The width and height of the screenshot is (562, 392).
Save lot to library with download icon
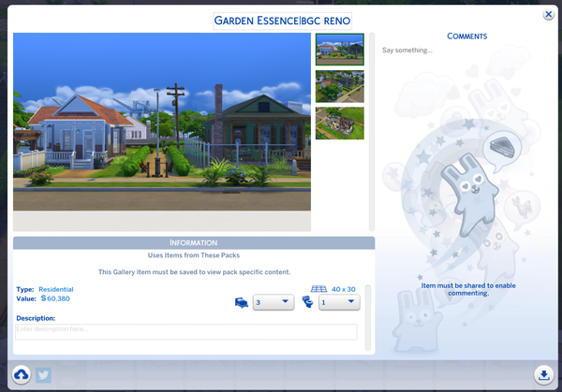(x=543, y=375)
